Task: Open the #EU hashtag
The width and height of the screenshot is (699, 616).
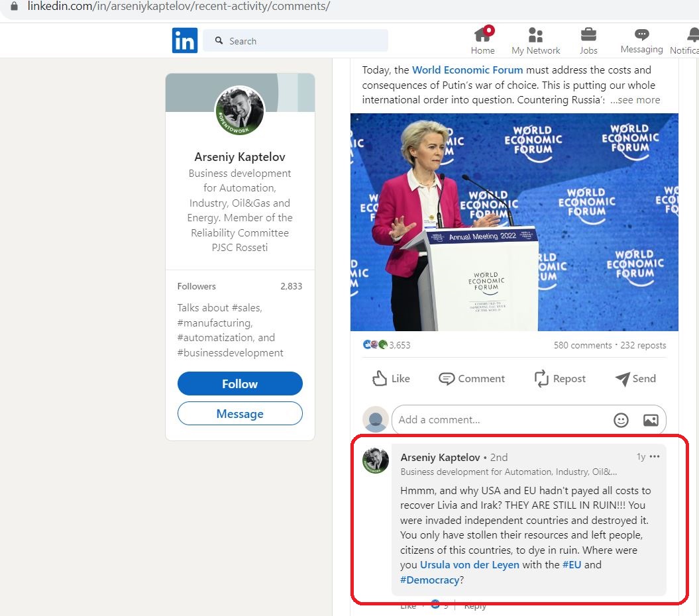Action: [572, 565]
